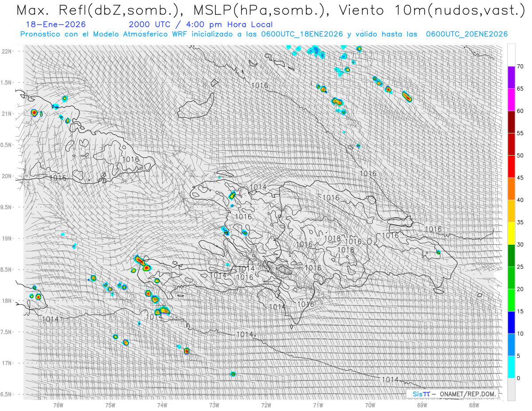Click the colorbar tick label '50'
Screen dimensions: 532x411
[520, 156]
